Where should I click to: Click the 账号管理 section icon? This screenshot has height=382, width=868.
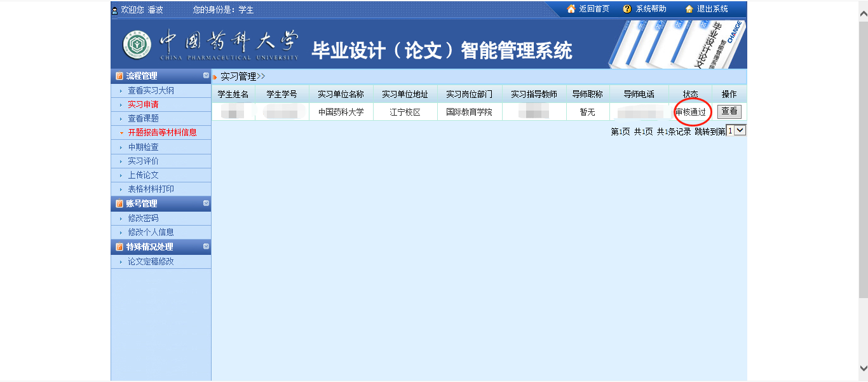coord(119,204)
